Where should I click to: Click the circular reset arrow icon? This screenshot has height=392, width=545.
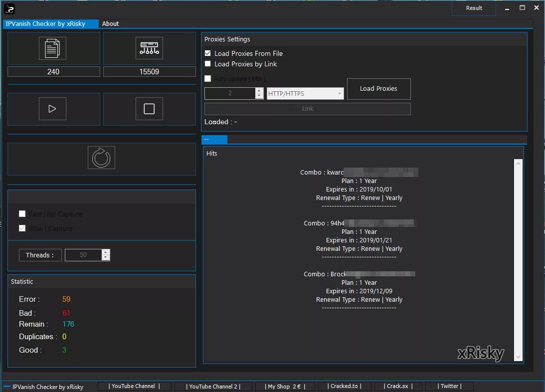[101, 158]
